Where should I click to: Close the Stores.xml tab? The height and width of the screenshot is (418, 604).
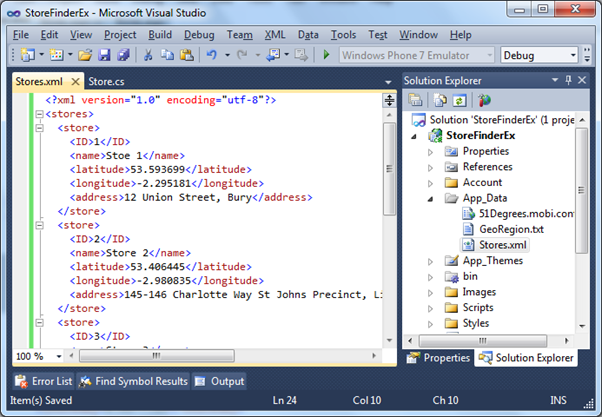(76, 82)
